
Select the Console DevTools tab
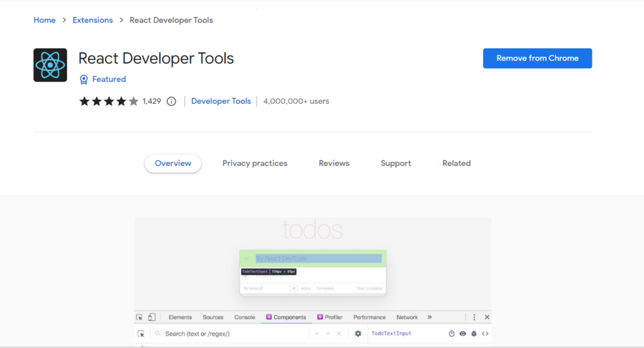coord(245,317)
